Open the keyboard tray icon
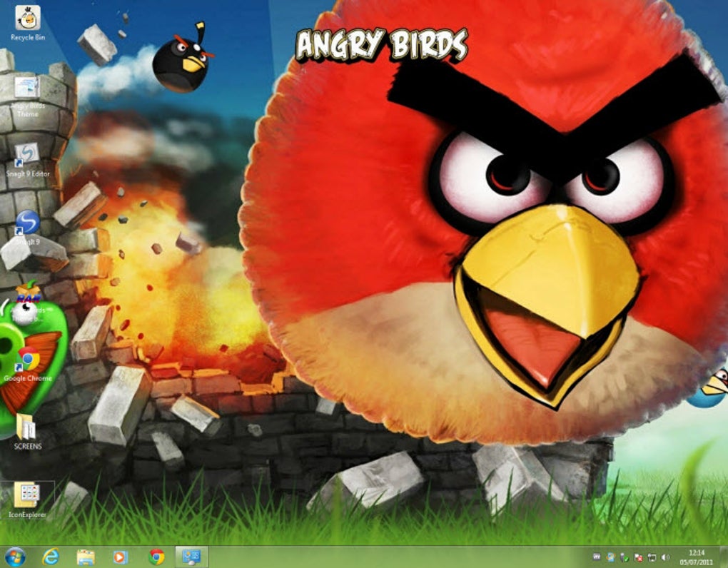Image resolution: width=728 pixels, height=568 pixels. pos(597,557)
